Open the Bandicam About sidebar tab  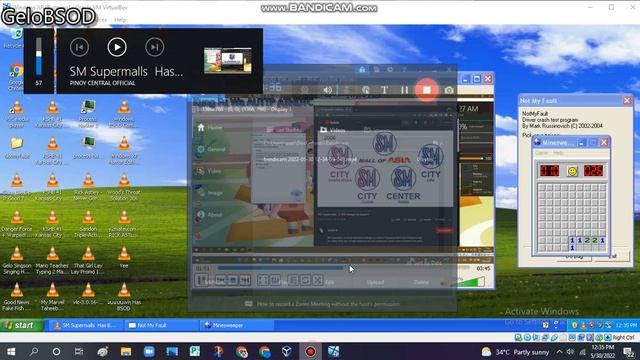click(210, 214)
